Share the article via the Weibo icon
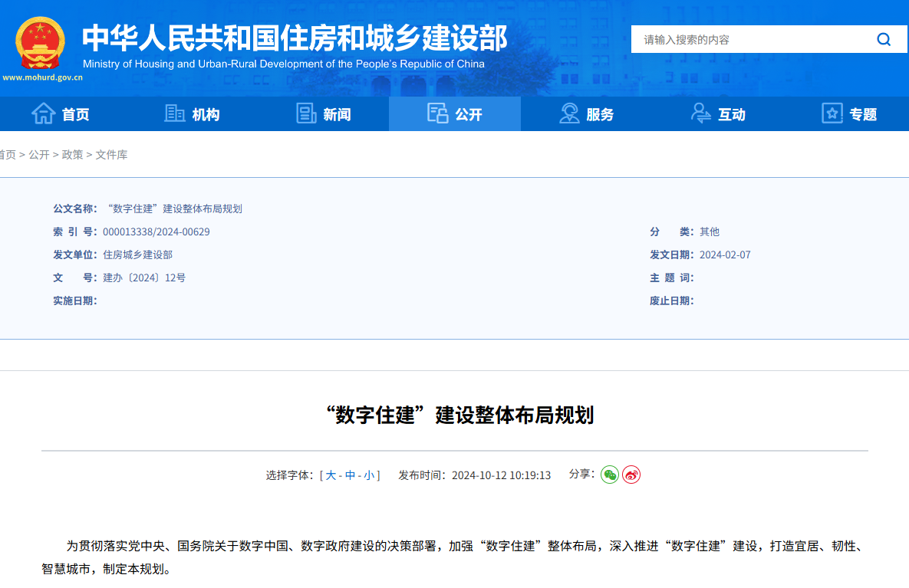This screenshot has height=588, width=909. click(631, 475)
